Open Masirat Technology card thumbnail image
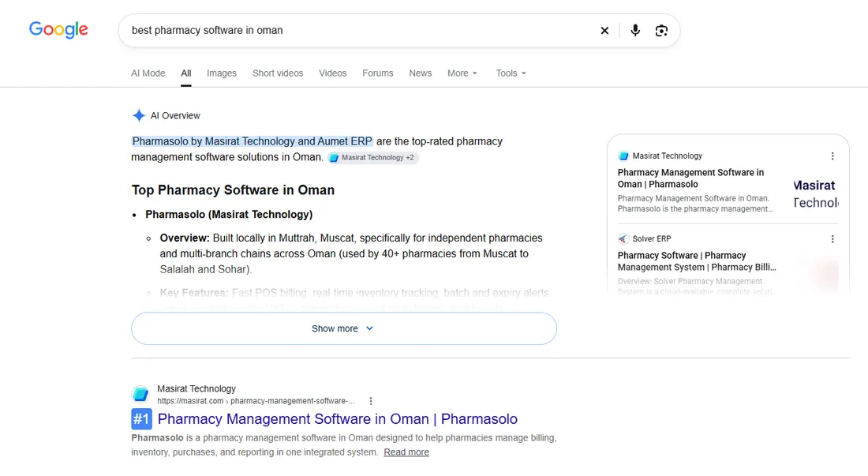Screen dimensions: 868x476 point(815,193)
